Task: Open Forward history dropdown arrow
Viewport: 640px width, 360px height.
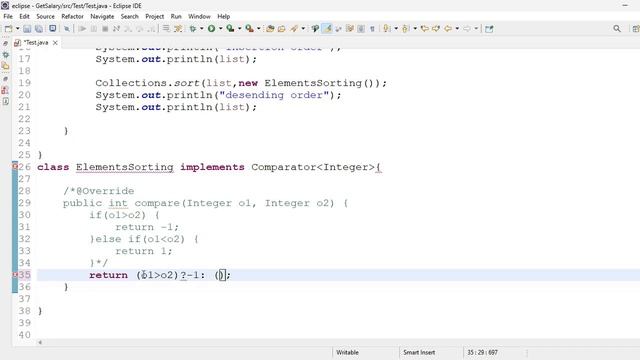Action: (x=476, y=29)
